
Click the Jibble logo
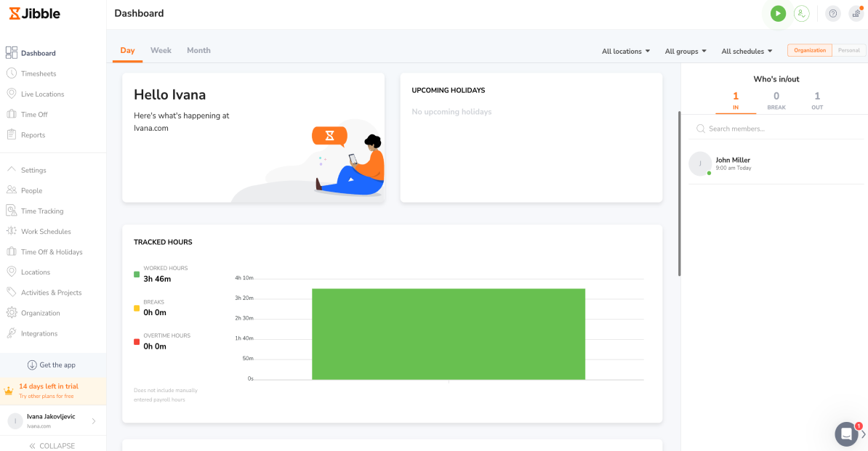pos(34,14)
